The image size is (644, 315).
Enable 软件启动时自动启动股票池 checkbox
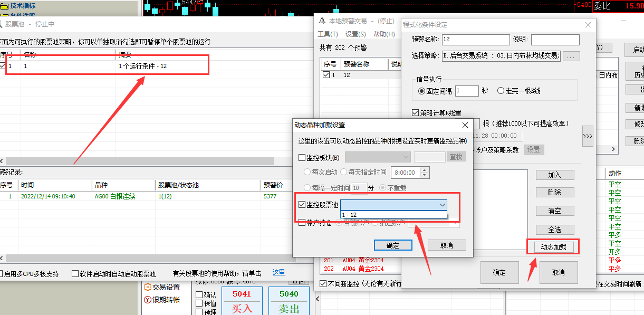pyautogui.click(x=75, y=274)
